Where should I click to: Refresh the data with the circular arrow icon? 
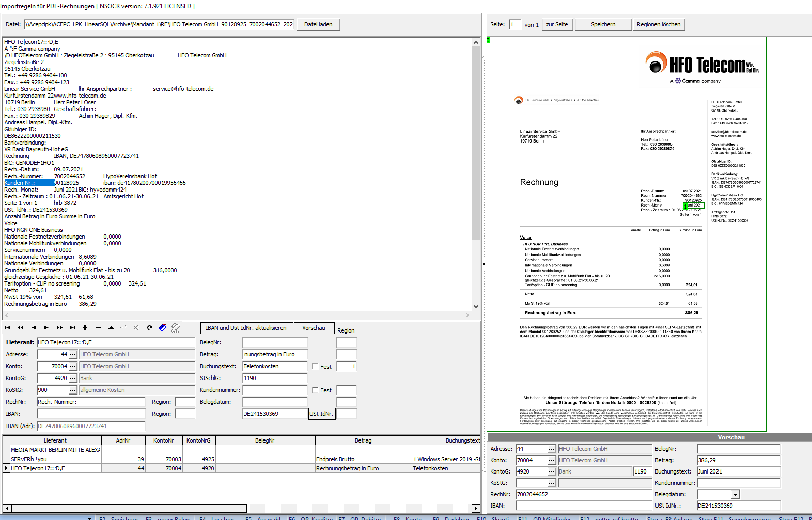click(150, 328)
